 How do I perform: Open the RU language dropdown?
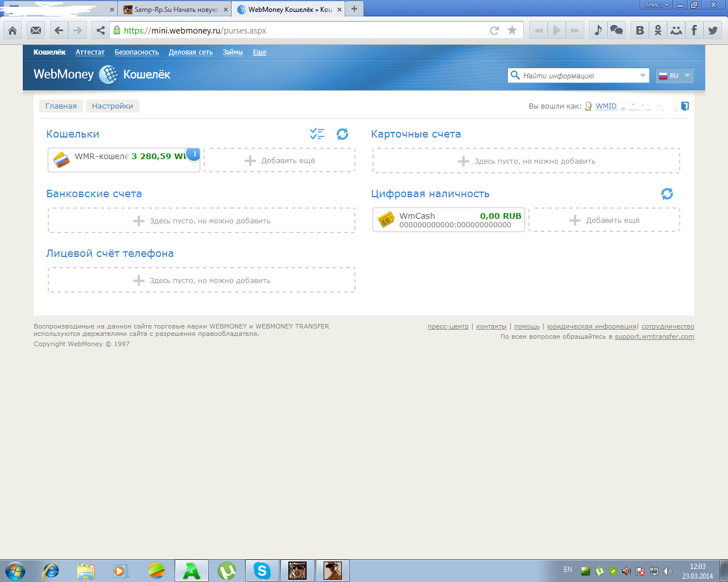click(675, 76)
